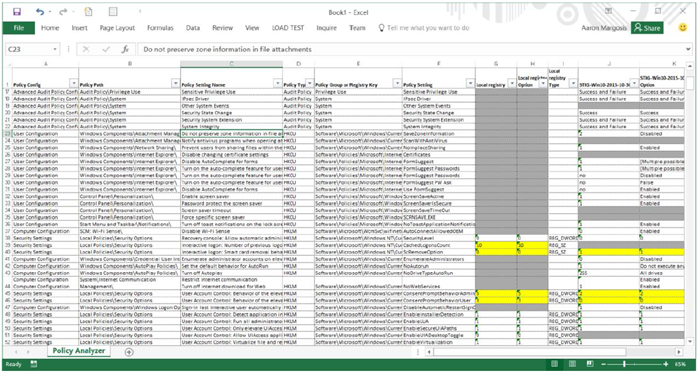Open the View ribbon tab
The image size is (698, 374).
252,28
